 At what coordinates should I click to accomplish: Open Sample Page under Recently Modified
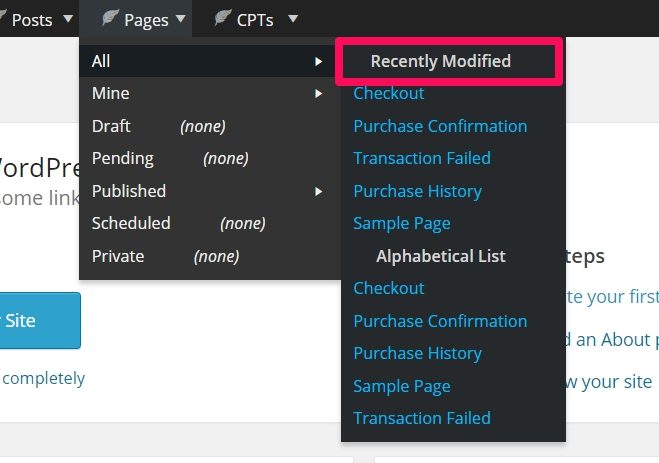point(402,223)
